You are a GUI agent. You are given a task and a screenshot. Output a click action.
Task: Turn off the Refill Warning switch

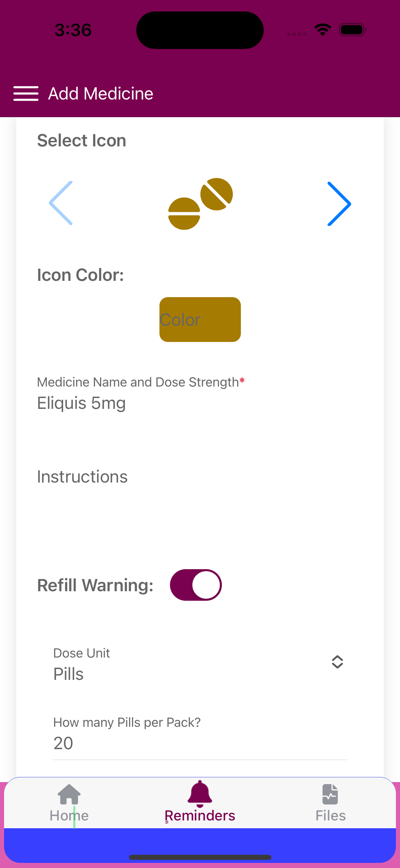coord(196,585)
